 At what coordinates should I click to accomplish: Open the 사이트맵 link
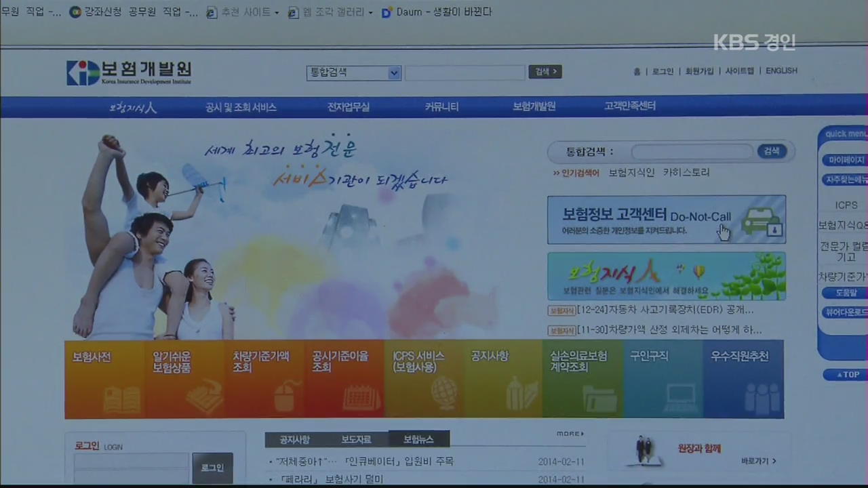(739, 71)
